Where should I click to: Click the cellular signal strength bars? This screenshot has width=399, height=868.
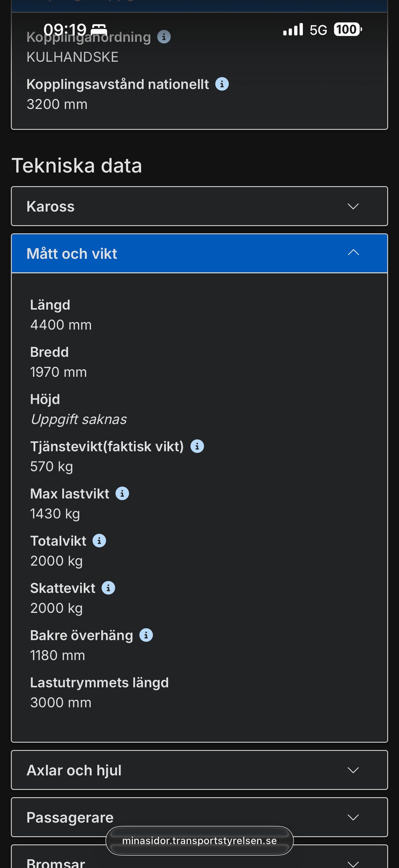[293, 30]
